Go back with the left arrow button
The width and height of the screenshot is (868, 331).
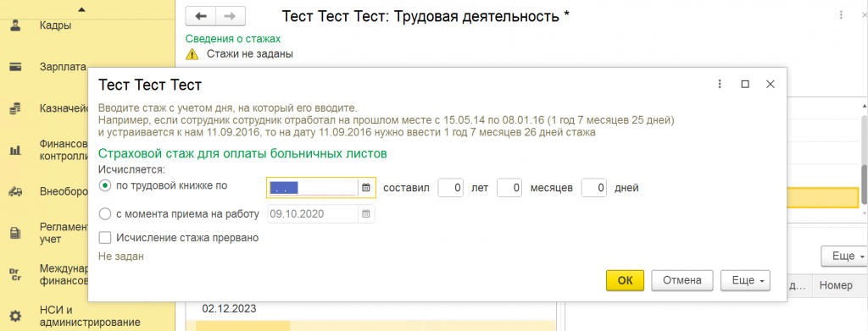pyautogui.click(x=201, y=17)
